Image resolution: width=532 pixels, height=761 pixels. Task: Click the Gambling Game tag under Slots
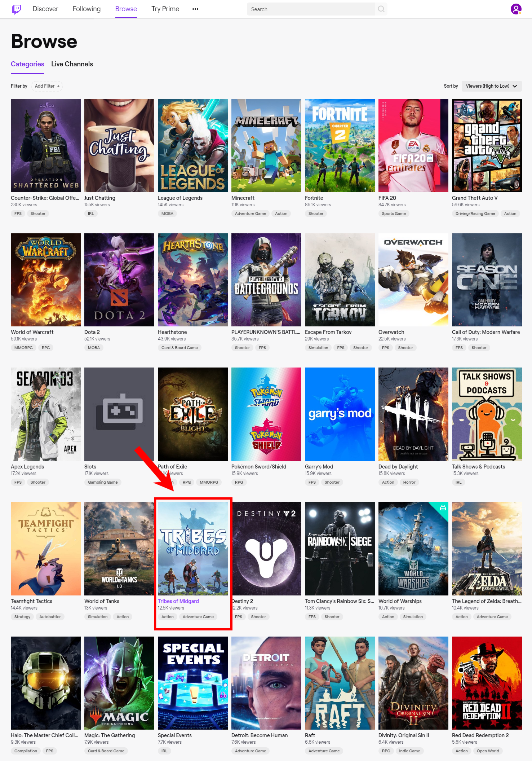tap(103, 482)
